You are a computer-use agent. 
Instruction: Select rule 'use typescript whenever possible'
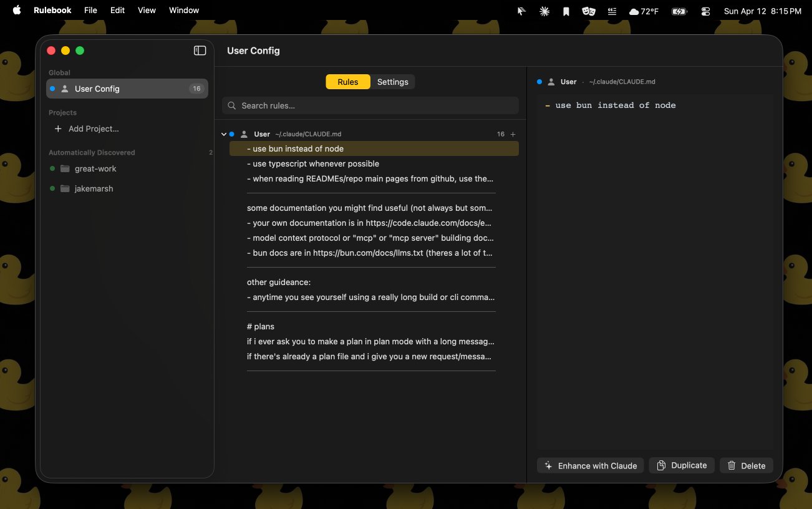coord(374,163)
